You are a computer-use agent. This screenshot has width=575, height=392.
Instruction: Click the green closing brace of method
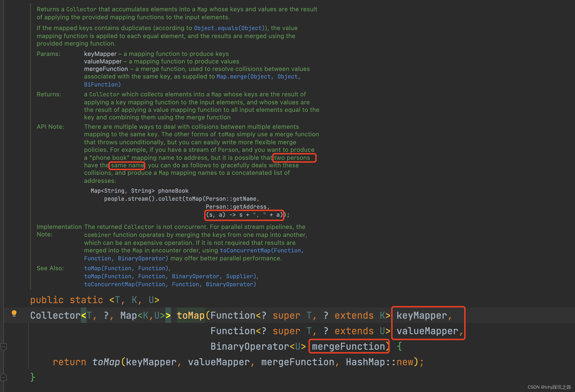click(x=32, y=377)
